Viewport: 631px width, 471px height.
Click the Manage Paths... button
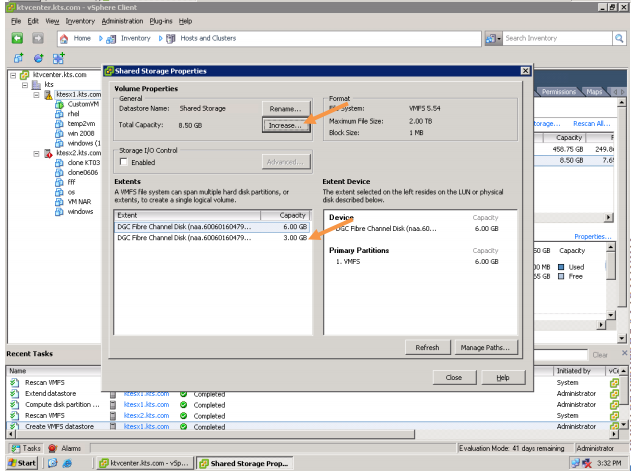(485, 347)
